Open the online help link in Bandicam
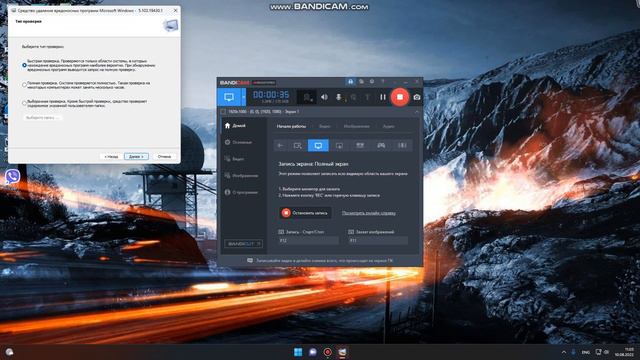This screenshot has width=640, height=360. 369,213
